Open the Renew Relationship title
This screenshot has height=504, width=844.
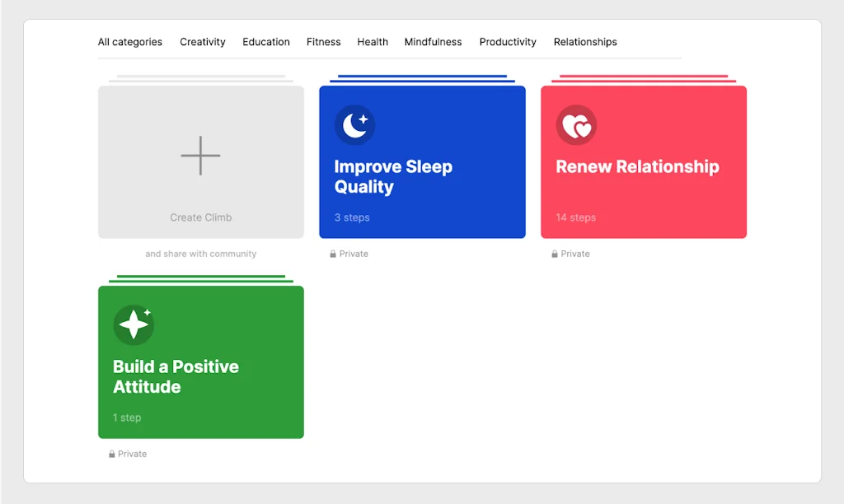(x=637, y=166)
